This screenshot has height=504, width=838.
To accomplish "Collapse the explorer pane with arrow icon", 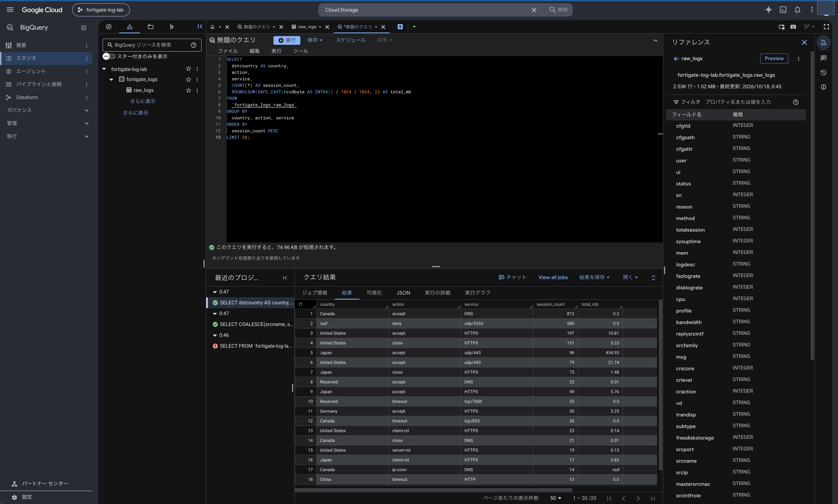I will point(200,27).
